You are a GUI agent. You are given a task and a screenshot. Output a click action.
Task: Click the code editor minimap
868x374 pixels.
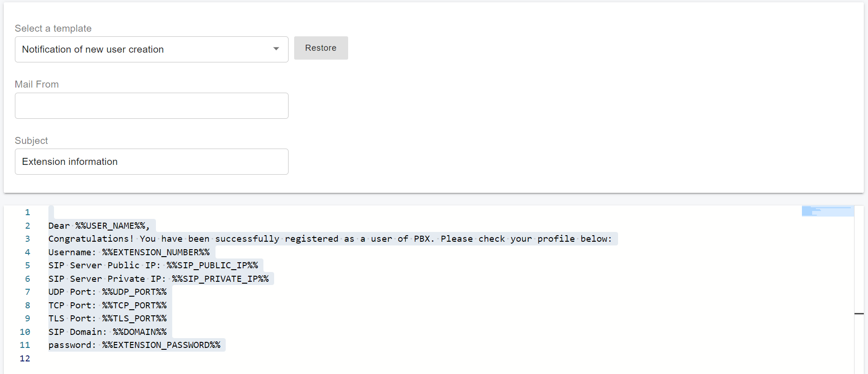pyautogui.click(x=827, y=211)
